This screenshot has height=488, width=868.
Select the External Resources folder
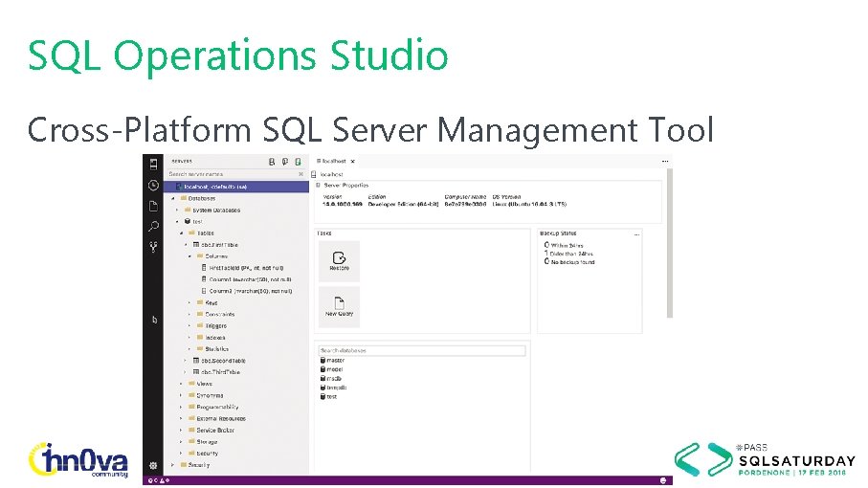point(217,419)
